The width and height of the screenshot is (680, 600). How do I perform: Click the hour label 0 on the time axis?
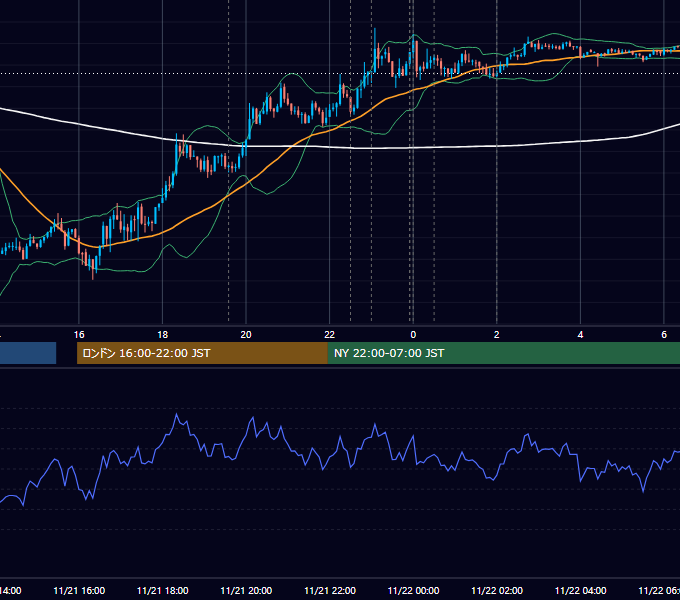413,335
